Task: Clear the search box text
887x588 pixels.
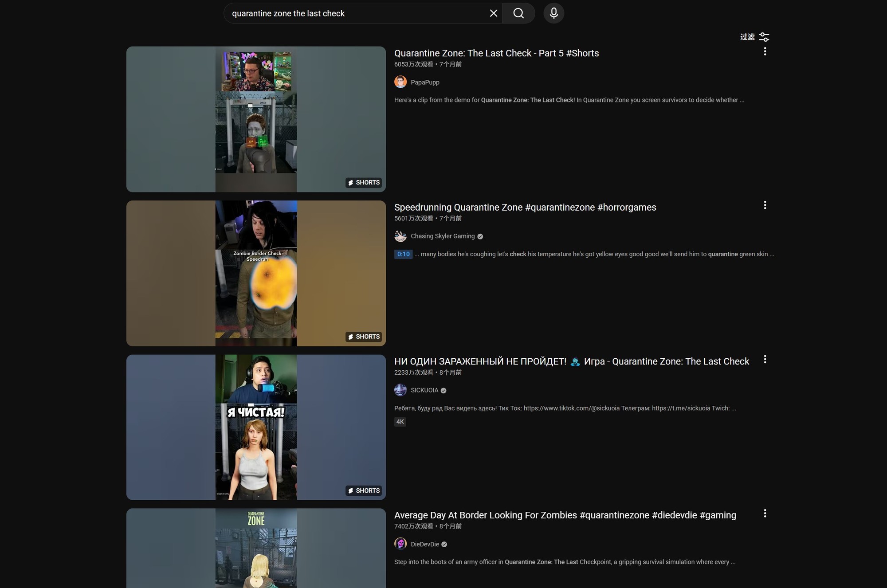Action: 493,13
